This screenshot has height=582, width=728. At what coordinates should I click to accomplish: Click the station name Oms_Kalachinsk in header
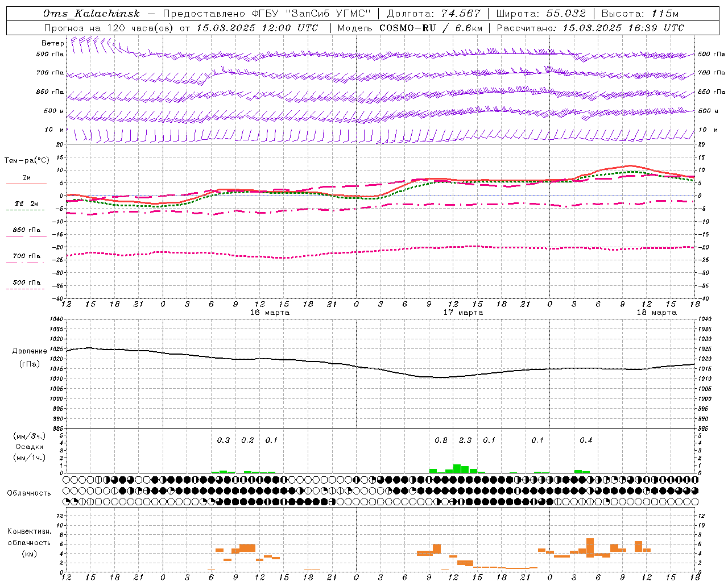point(91,14)
